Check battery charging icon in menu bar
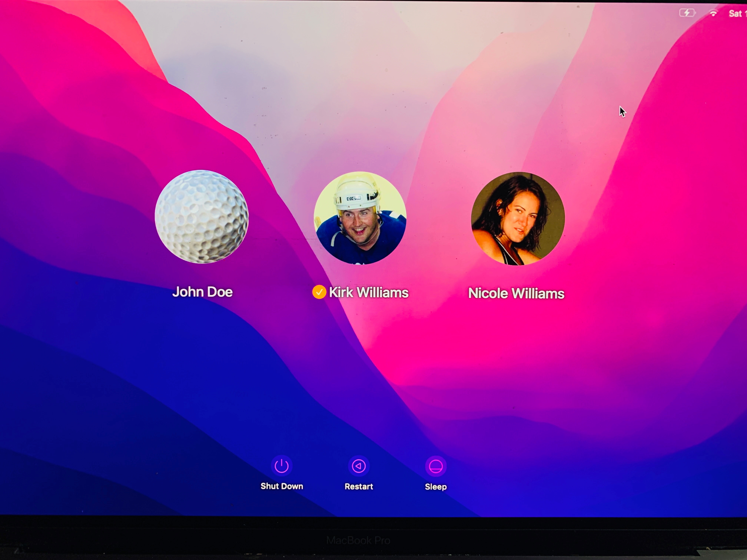Screen dimensions: 747x560 click(687, 13)
